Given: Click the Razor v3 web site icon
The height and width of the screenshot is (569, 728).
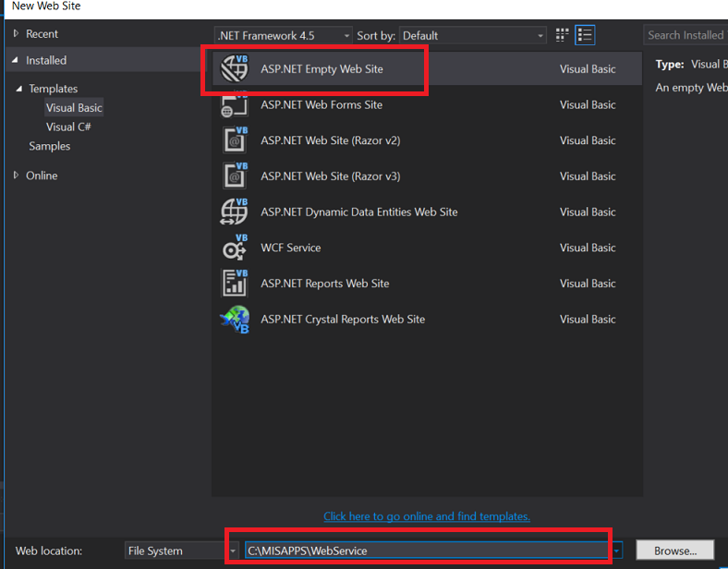Looking at the screenshot, I should tap(235, 176).
